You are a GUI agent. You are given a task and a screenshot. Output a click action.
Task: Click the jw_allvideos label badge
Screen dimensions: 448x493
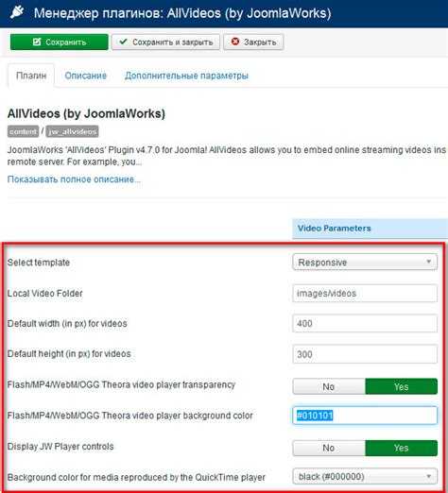[73, 131]
